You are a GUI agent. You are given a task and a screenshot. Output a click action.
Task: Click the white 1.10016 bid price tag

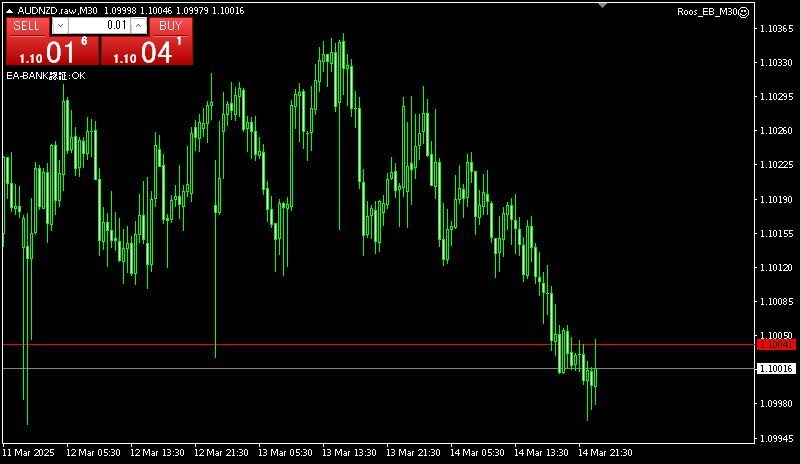pyautogui.click(x=776, y=369)
